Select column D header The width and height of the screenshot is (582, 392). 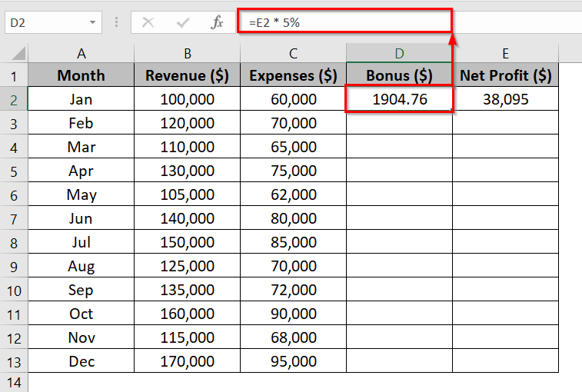399,54
